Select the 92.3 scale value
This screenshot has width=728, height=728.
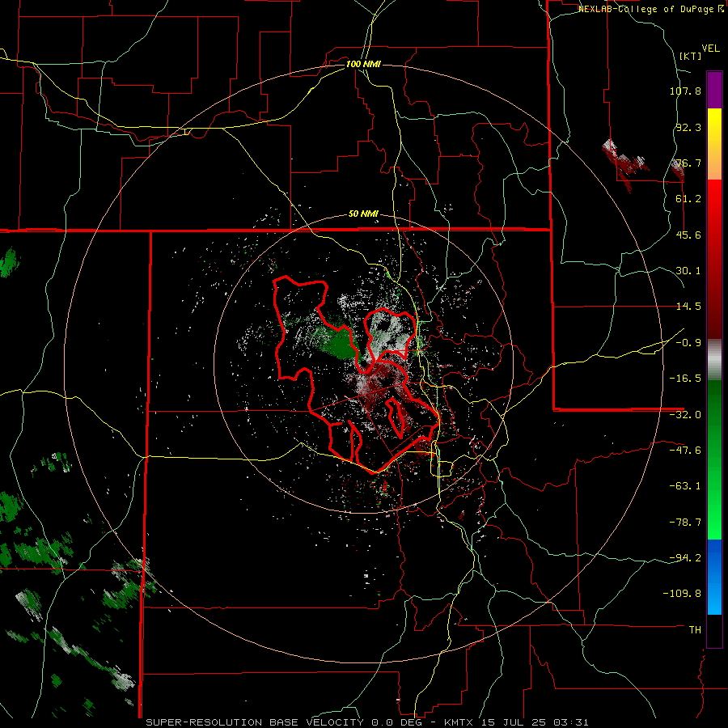pos(688,127)
